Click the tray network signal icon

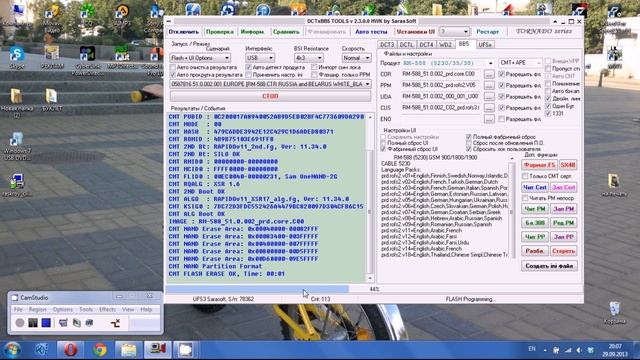(x=567, y=350)
